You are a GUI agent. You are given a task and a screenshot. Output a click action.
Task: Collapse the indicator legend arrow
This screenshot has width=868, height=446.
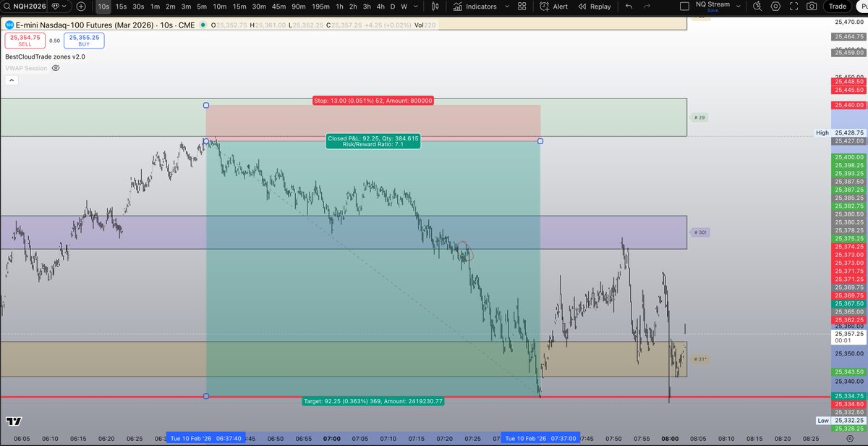11,80
